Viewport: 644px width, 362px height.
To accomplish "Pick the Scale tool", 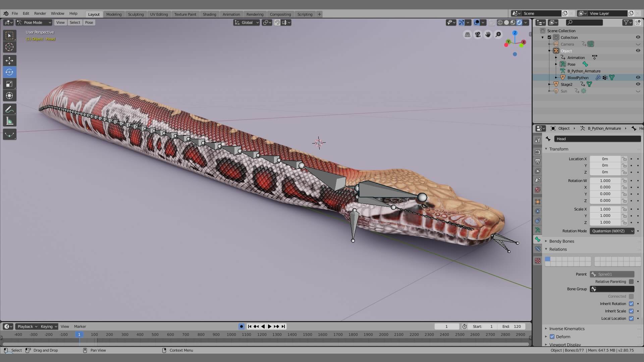I will (9, 84).
